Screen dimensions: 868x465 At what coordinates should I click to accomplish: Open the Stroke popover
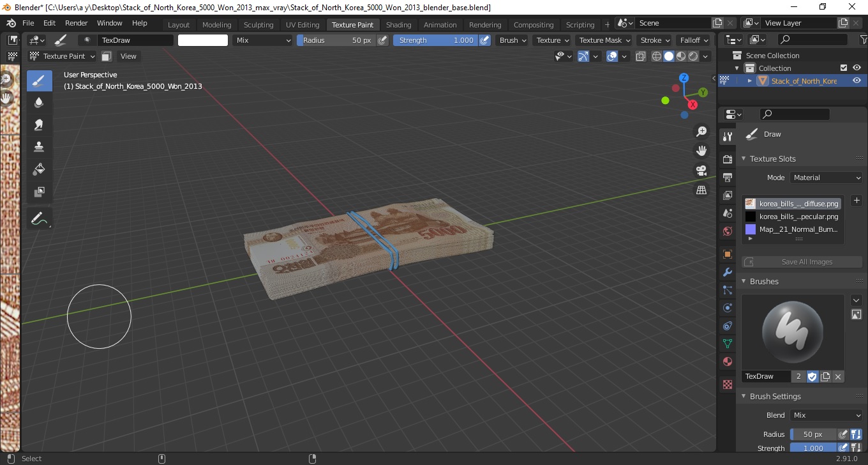point(654,40)
